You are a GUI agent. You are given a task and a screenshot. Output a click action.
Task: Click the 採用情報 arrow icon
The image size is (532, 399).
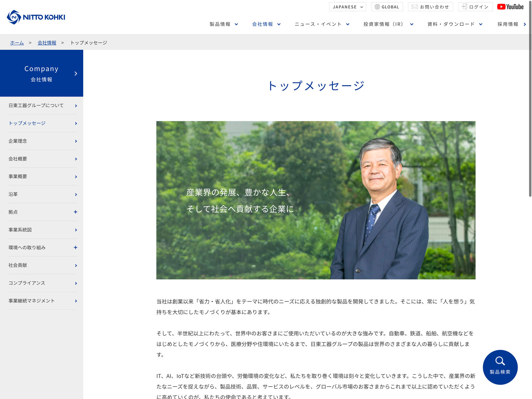525,24
